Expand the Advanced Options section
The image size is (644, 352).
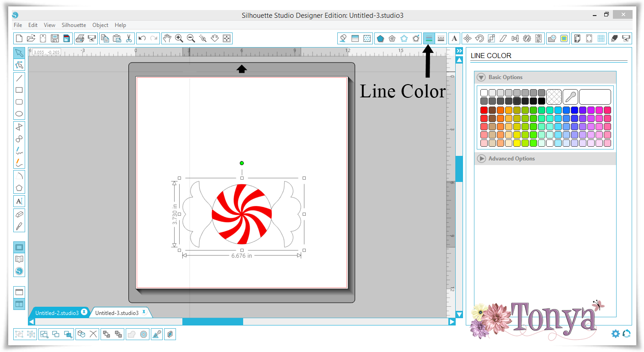pos(481,159)
